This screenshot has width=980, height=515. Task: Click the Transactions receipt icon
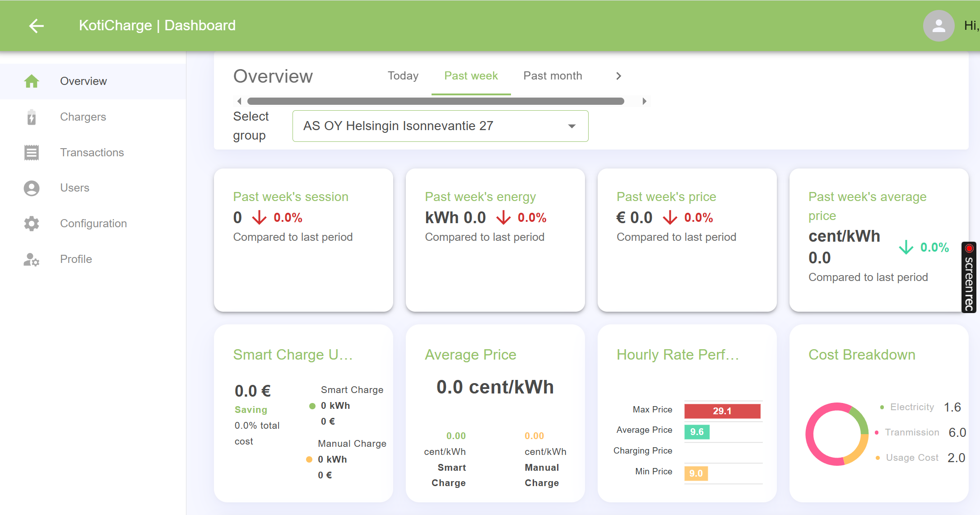(x=32, y=153)
